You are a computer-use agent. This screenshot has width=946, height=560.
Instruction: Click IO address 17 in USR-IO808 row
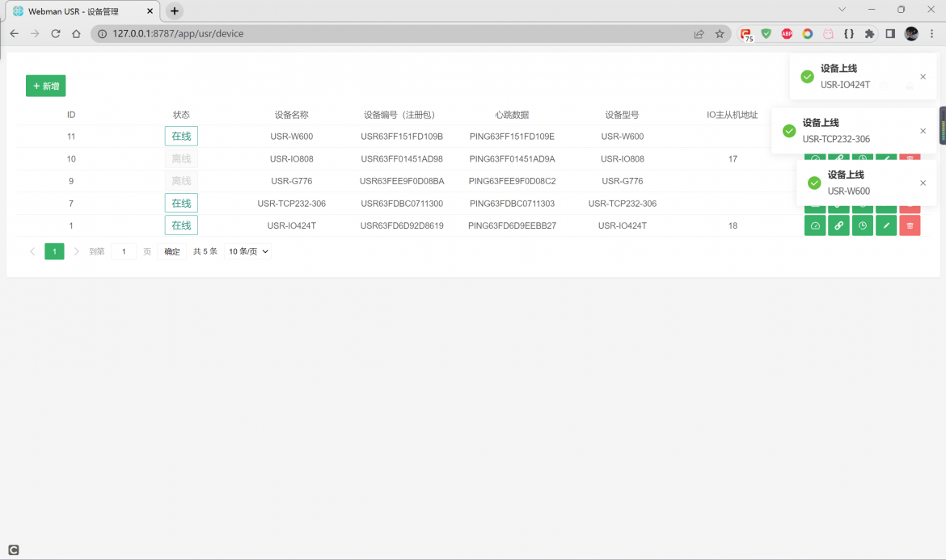[x=733, y=159]
